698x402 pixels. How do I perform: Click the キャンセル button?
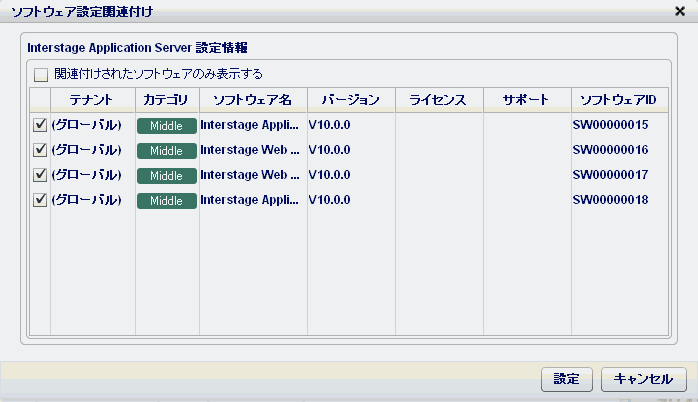click(644, 379)
